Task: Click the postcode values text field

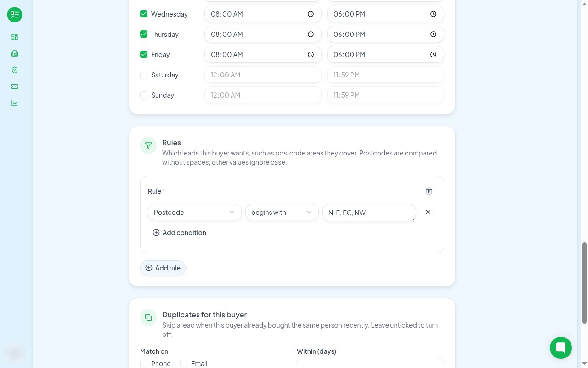Action: coord(369,213)
